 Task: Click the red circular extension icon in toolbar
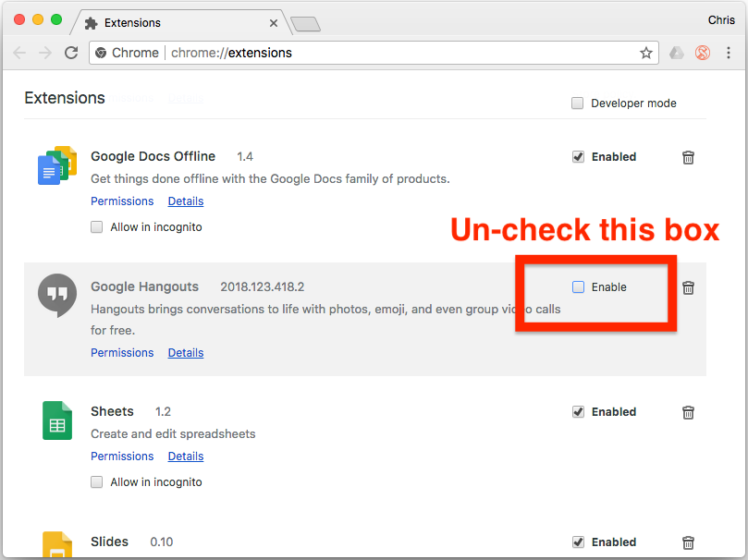[703, 53]
